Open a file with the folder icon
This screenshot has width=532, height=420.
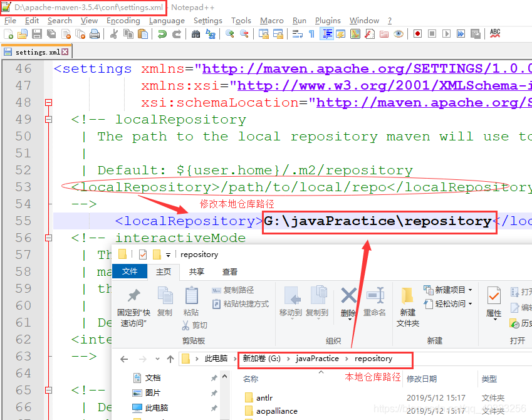coord(23,34)
